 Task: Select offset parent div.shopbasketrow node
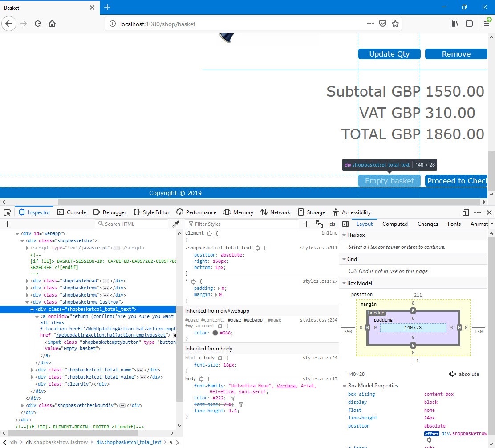click(x=464, y=433)
